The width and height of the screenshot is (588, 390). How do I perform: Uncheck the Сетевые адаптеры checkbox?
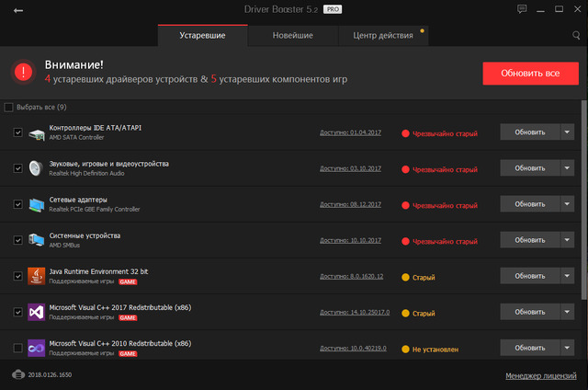[x=18, y=204]
